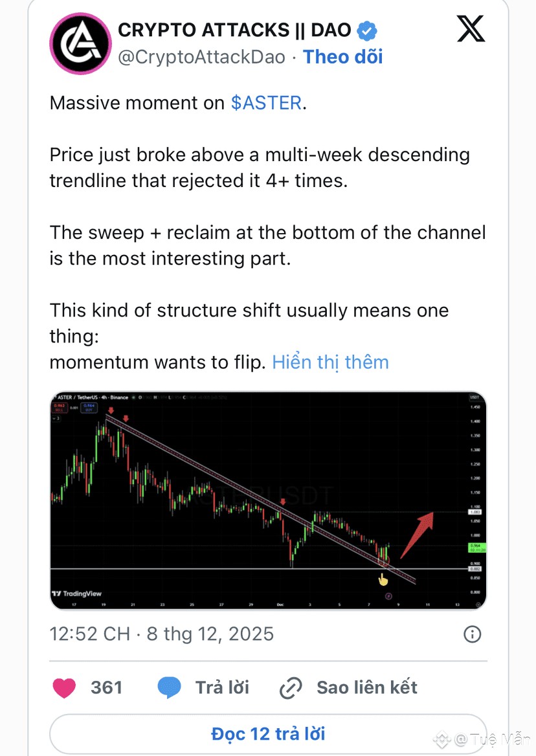Viewport: 536px width, 756px height.
Task: Click the Đọc 12 trả lời button
Action: coord(268,734)
